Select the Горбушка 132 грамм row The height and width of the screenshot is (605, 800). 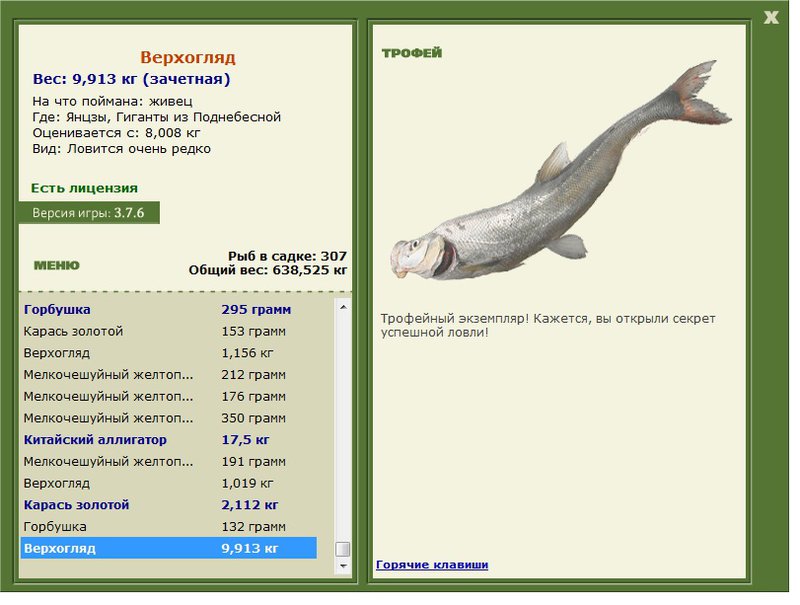pos(169,526)
